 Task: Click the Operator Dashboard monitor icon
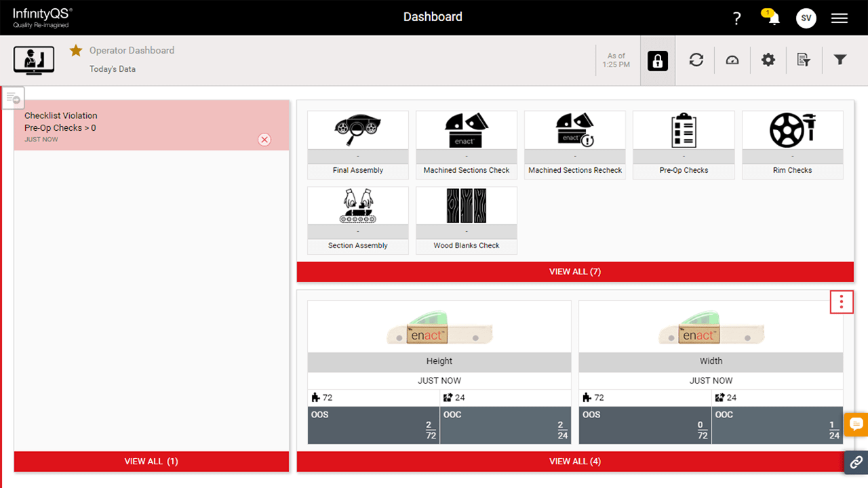[x=33, y=60]
